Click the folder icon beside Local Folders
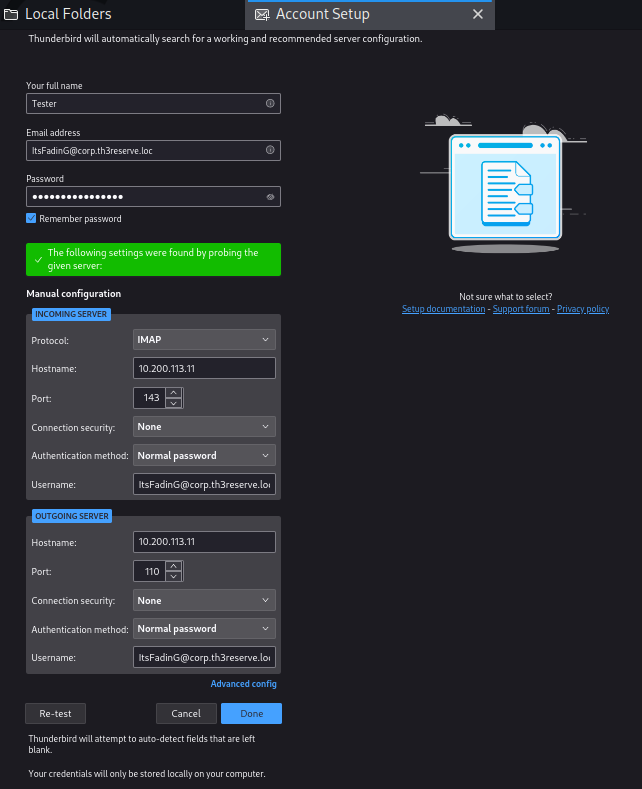This screenshot has width=642, height=789. click(x=11, y=14)
